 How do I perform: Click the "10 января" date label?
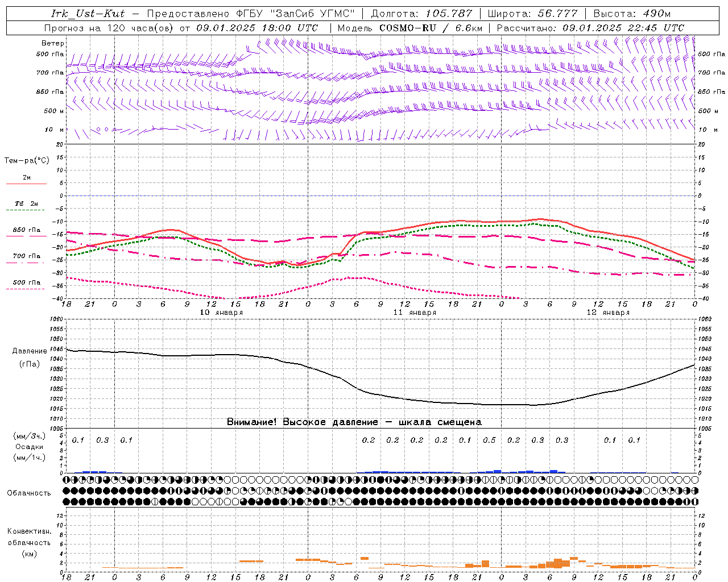221,313
